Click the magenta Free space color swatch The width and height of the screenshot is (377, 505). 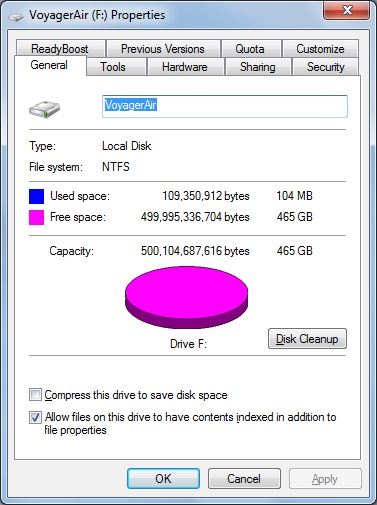coord(36,217)
